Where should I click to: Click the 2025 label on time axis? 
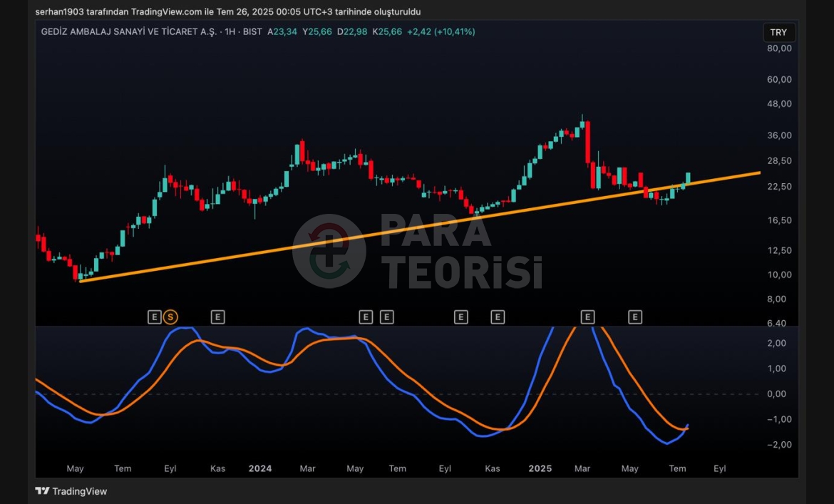tap(540, 468)
